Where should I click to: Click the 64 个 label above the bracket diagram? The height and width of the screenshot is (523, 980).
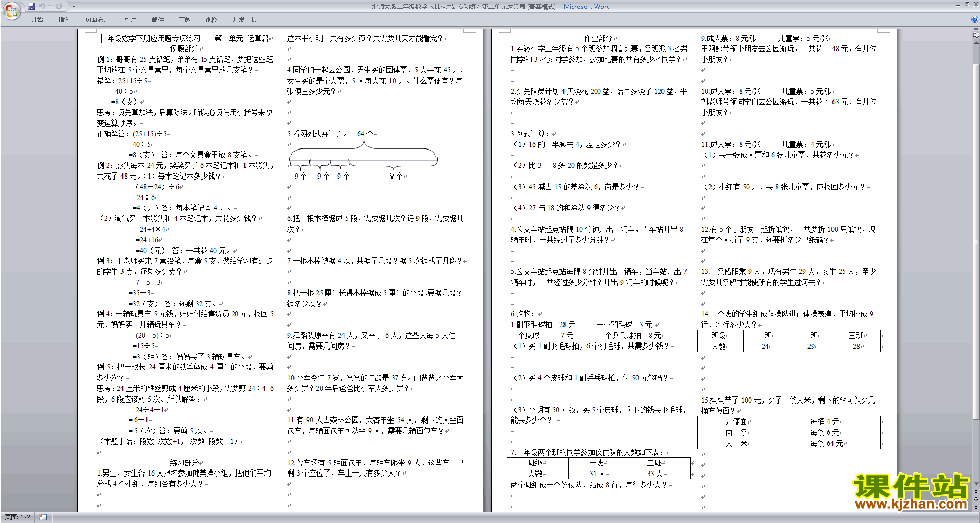click(x=365, y=134)
